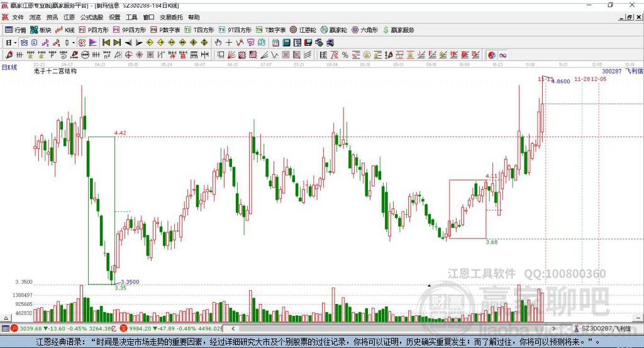Click the SZ300287 飞利信 status entry

pos(606,329)
